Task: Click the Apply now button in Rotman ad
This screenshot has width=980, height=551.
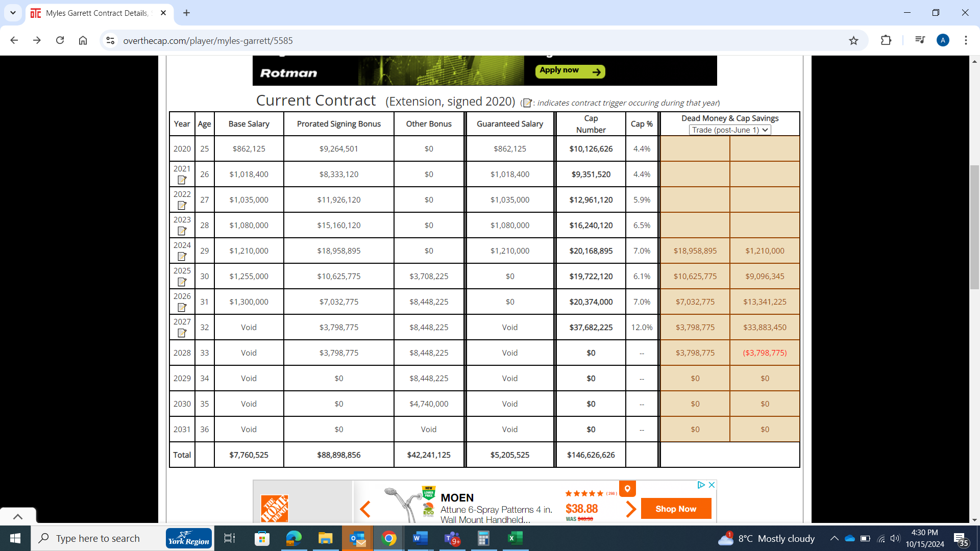Action: pos(570,71)
